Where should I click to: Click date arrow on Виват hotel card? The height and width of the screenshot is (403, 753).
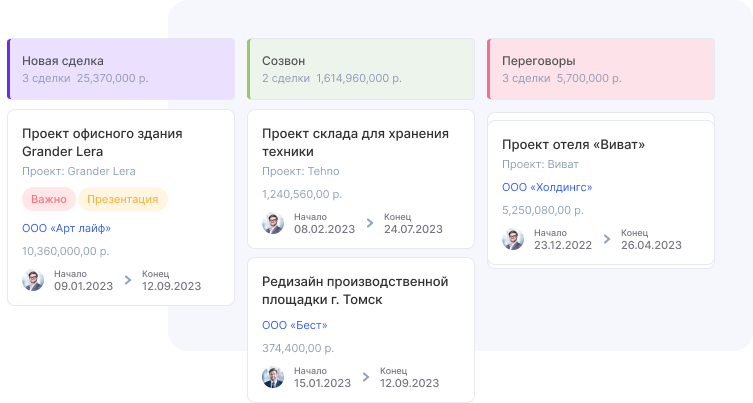pos(607,239)
